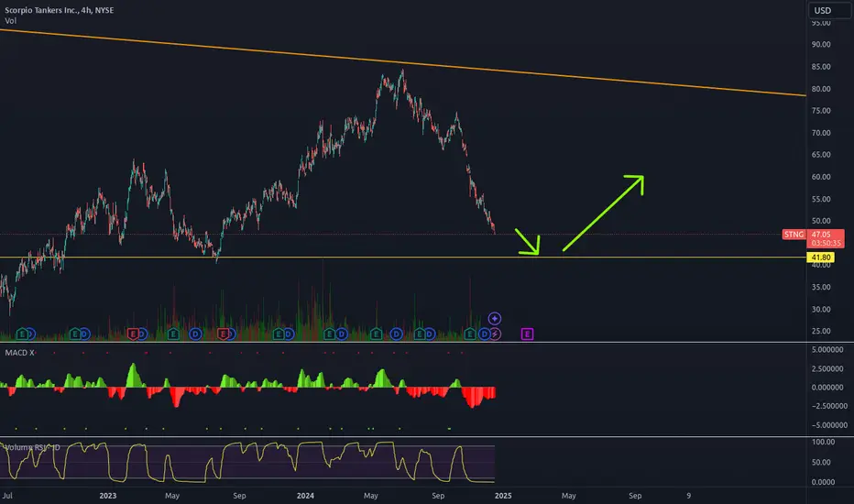Click the 85.00 price axis value
The height and width of the screenshot is (504, 854).
pyautogui.click(x=821, y=67)
